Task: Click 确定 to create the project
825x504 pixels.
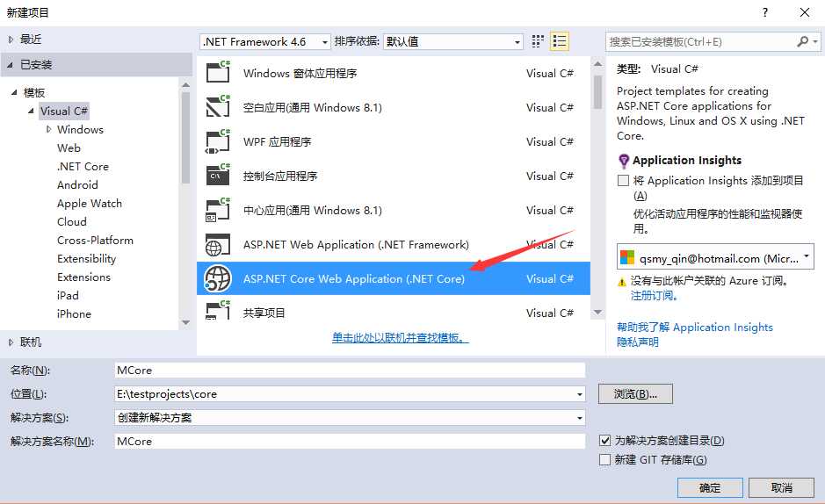Action: click(710, 487)
